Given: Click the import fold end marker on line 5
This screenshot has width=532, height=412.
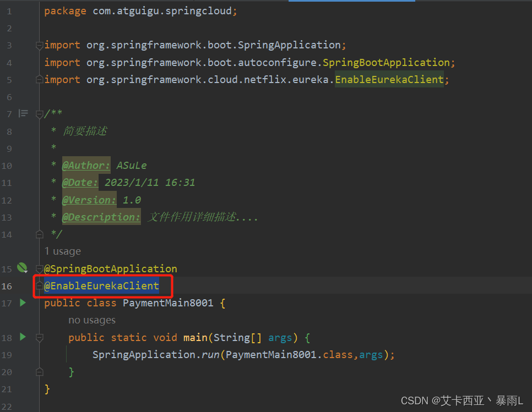Looking at the screenshot, I should [x=39, y=80].
